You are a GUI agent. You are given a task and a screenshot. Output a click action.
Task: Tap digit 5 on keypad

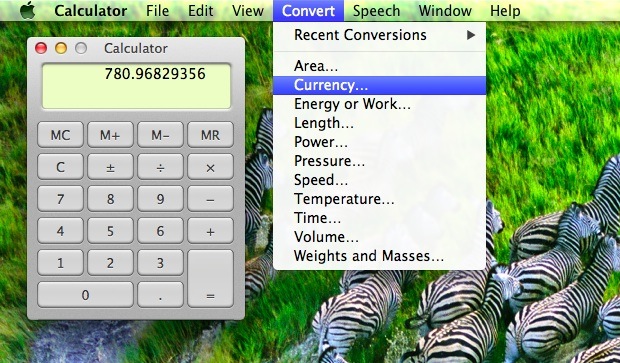110,231
